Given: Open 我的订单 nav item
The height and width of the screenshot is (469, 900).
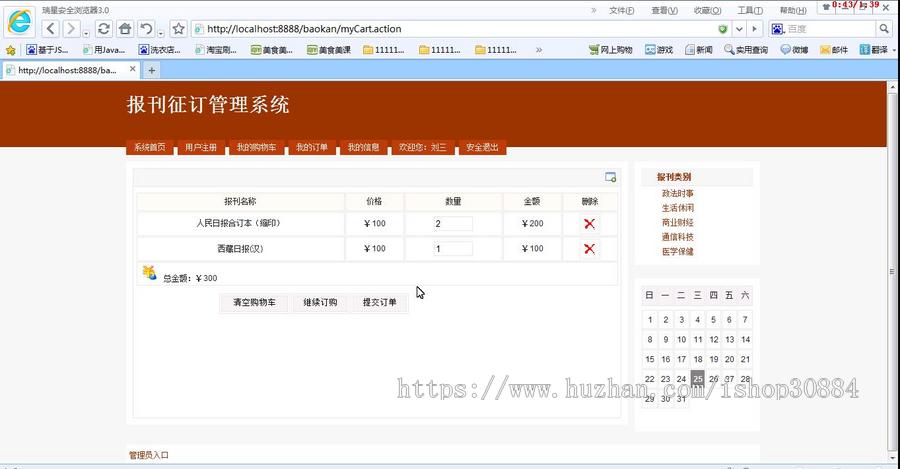Looking at the screenshot, I should tap(312, 148).
